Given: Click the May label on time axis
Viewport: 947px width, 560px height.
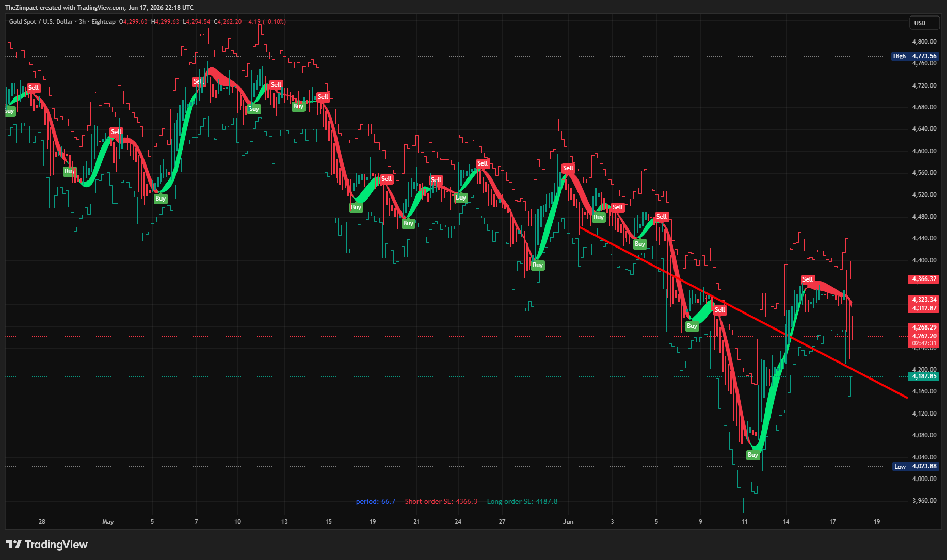Looking at the screenshot, I should coord(108,522).
